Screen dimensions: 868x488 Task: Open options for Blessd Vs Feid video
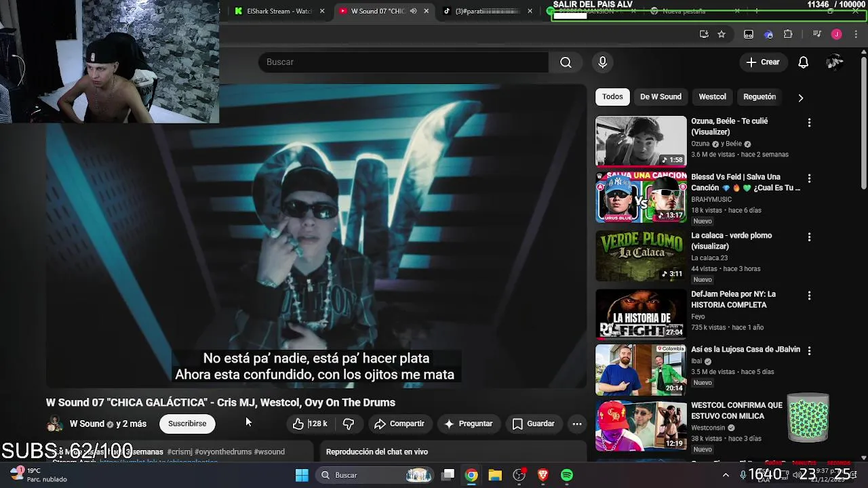point(809,178)
